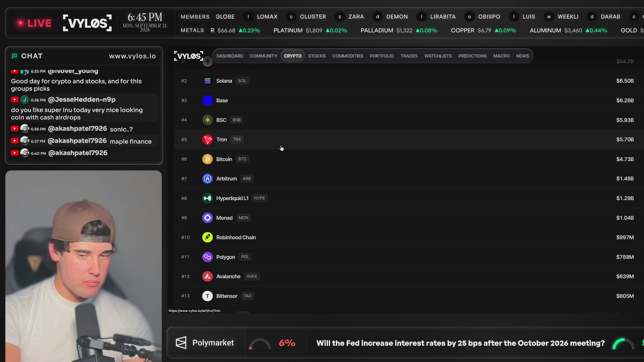Click the red Avalanche logo icon
The height and width of the screenshot is (362, 644).
point(207,276)
